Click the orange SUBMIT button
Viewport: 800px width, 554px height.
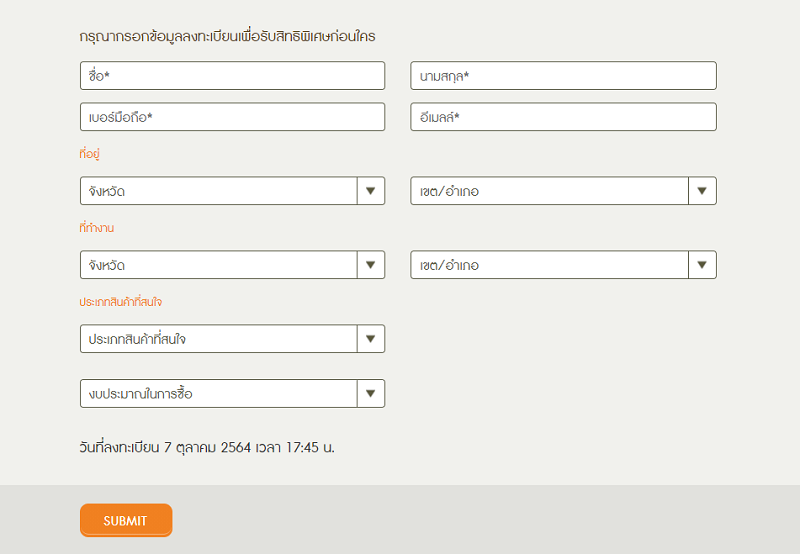126,520
